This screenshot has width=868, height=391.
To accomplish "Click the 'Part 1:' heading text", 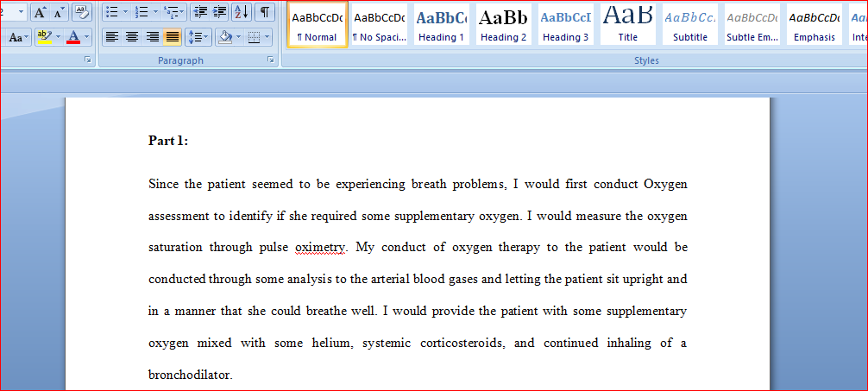I will [168, 142].
